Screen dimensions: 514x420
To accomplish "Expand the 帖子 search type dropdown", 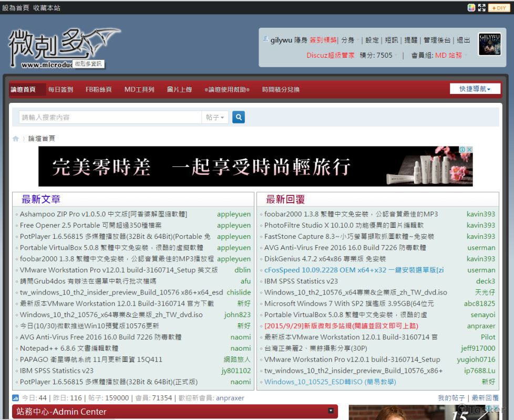I will (215, 118).
